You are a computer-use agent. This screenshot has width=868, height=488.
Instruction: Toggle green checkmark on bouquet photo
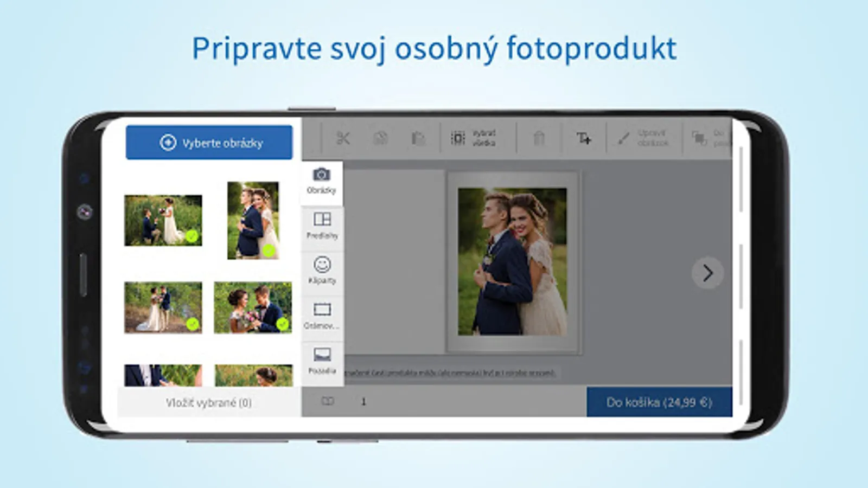[x=283, y=324]
